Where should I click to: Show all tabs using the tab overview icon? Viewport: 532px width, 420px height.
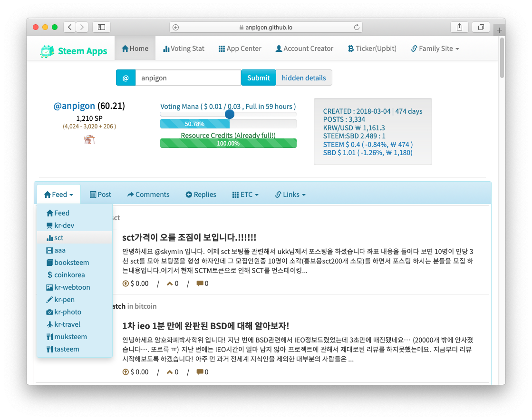point(481,27)
